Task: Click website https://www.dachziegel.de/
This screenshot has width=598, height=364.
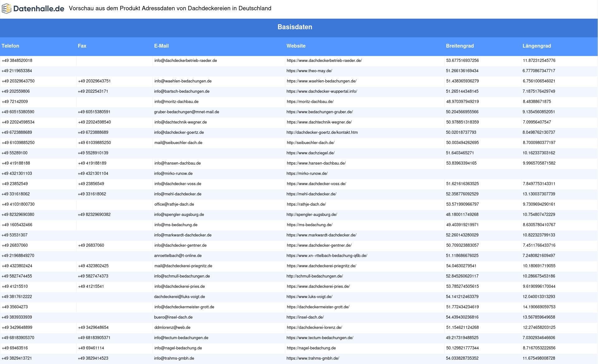Action: [311, 153]
